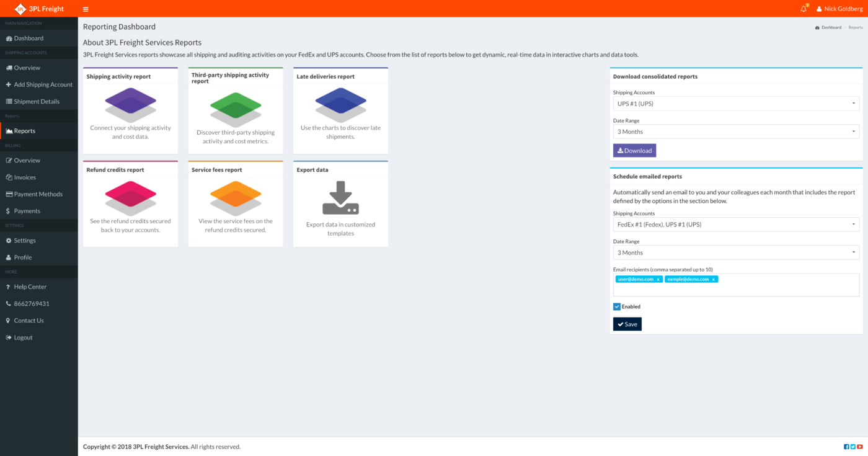Click the 'Reporting Dashboard' page title
Image resolution: width=868 pixels, height=456 pixels.
119,27
